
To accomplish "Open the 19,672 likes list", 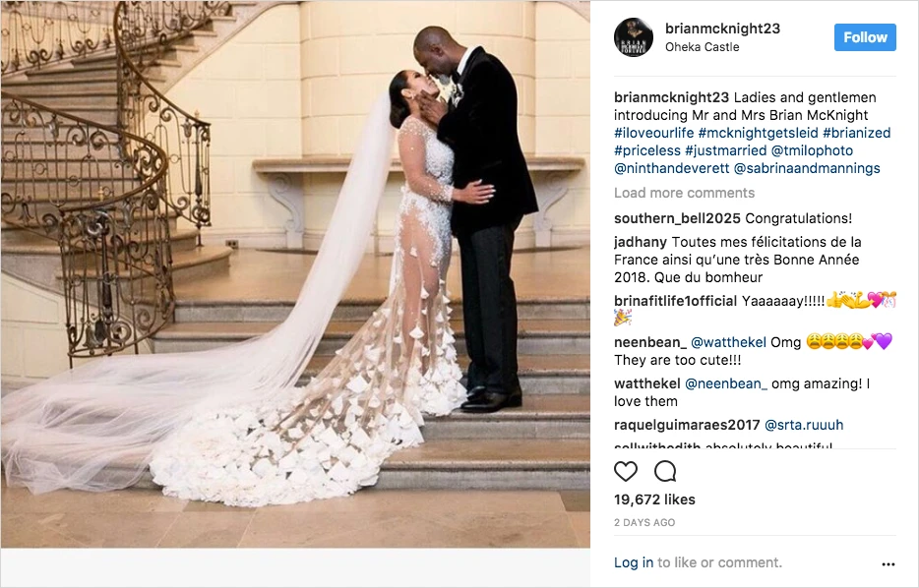I will pos(654,500).
